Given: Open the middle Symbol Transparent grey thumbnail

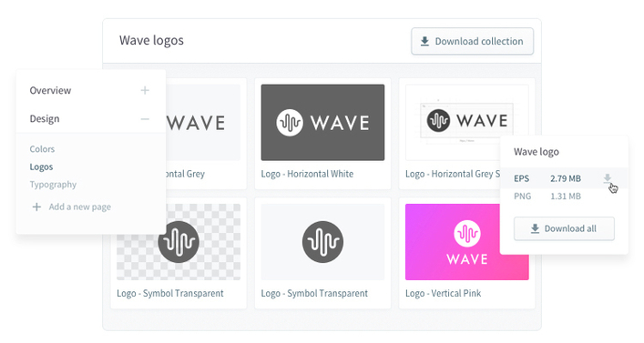Looking at the screenshot, I should pyautogui.click(x=322, y=242).
